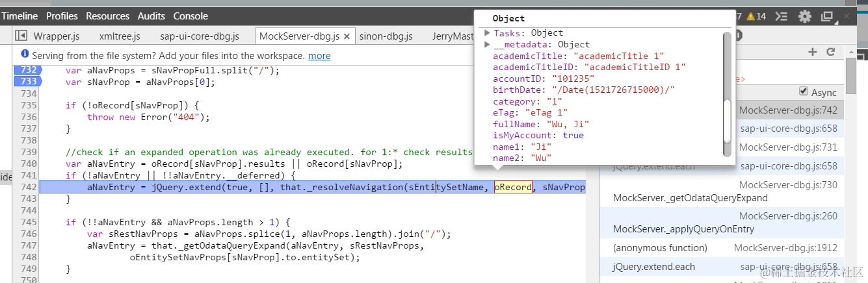Viewport: 868px width, 283px height.
Task: Open call stack link MockServer-dbg.js:731
Action: point(788,147)
